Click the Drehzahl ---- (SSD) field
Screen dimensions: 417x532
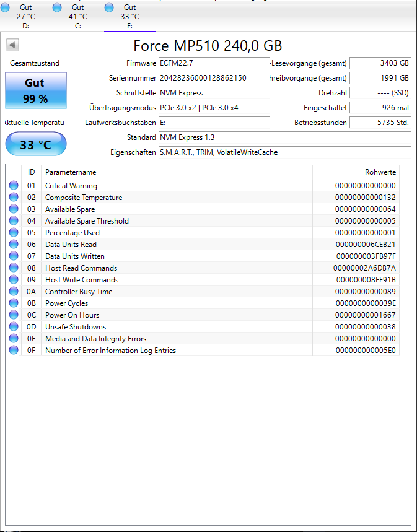[x=380, y=93]
